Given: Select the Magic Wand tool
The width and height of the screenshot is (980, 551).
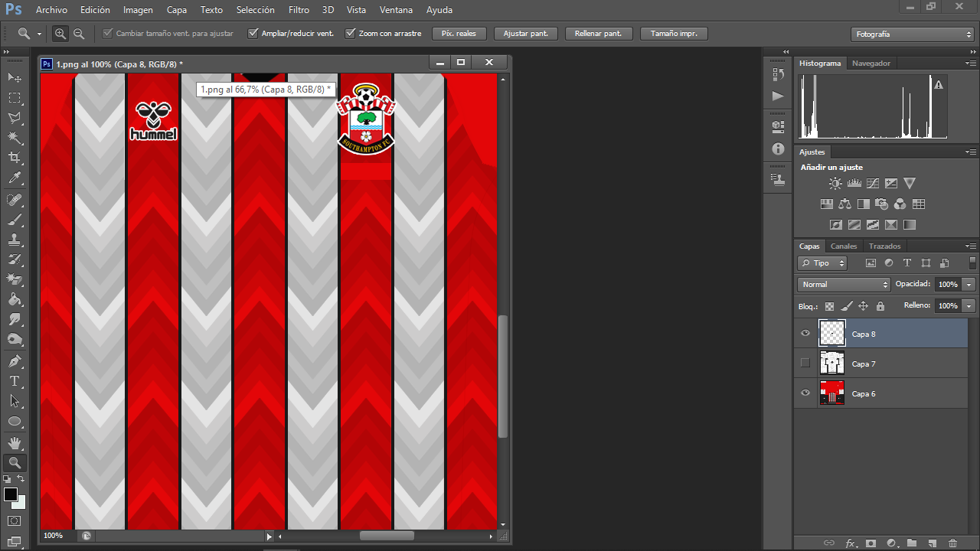Looking at the screenshot, I should click(15, 138).
